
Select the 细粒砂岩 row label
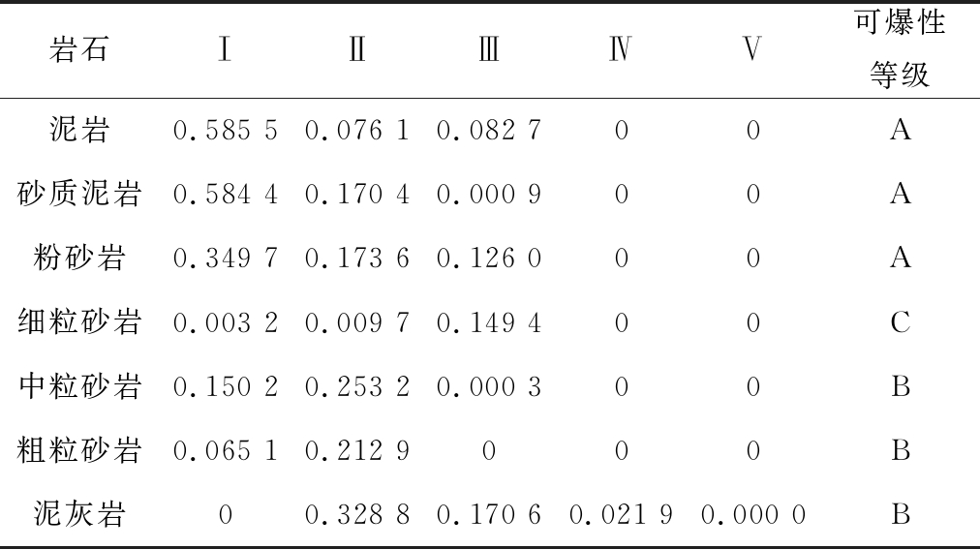[x=79, y=322]
